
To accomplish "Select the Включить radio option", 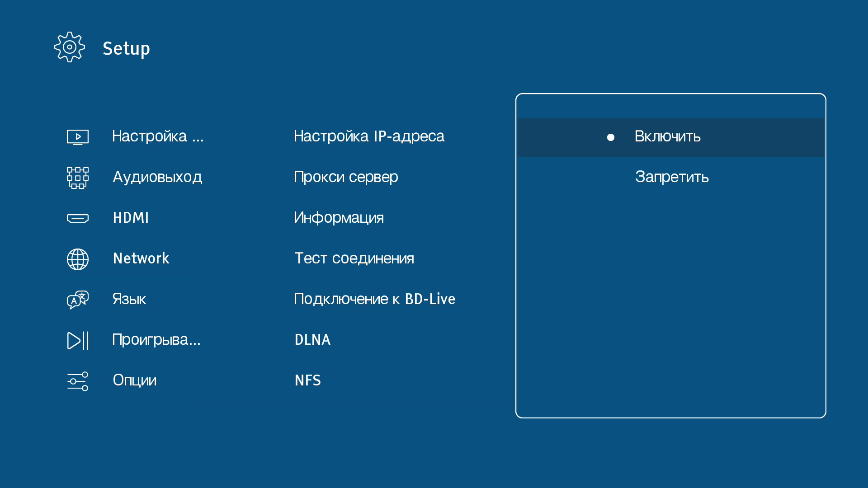I will (667, 137).
